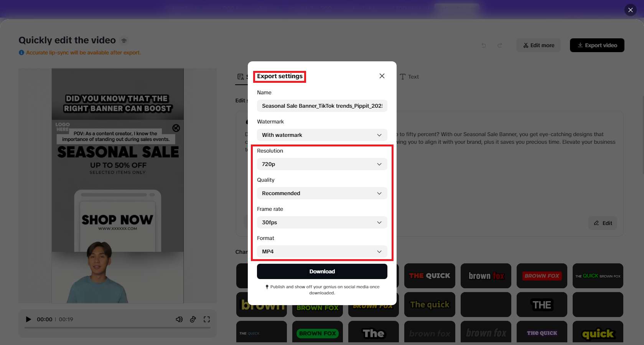Image resolution: width=644 pixels, height=345 pixels.
Task: Open the Watermark dropdown
Action: [x=322, y=135]
